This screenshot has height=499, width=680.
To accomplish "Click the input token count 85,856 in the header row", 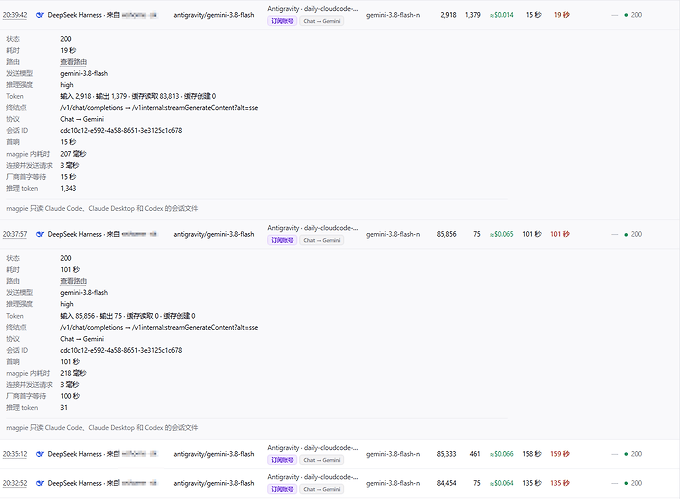I will [447, 235].
